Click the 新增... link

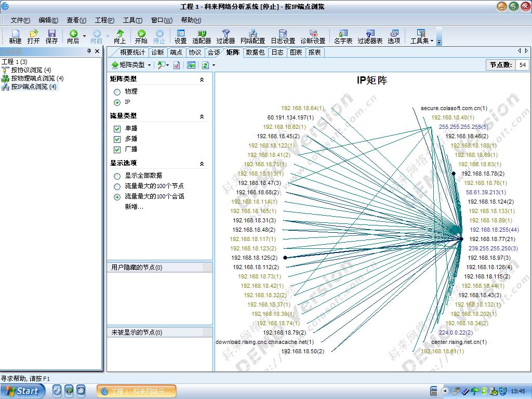point(134,207)
